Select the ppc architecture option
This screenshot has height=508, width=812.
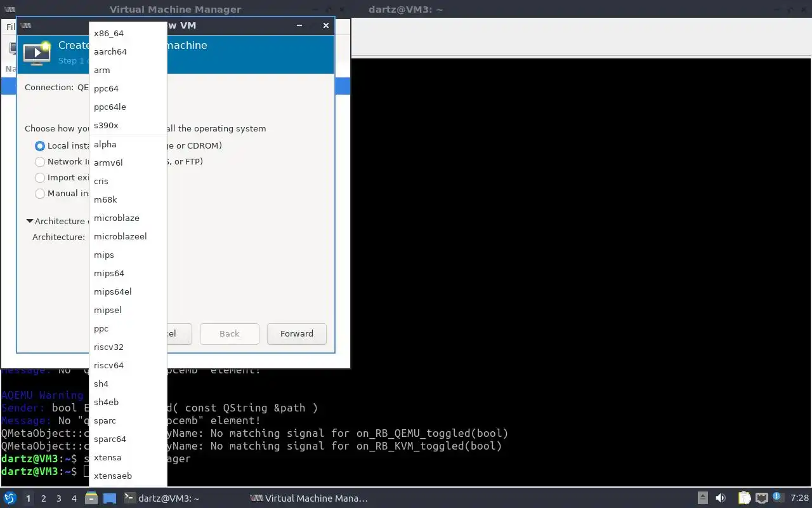[x=128, y=328]
